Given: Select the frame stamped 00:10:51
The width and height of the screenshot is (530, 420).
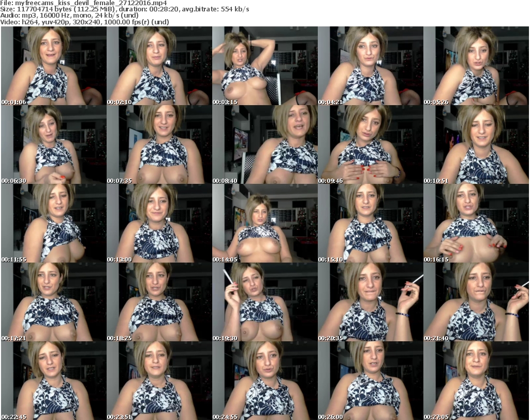Looking at the screenshot, I should pyautogui.click(x=476, y=144).
